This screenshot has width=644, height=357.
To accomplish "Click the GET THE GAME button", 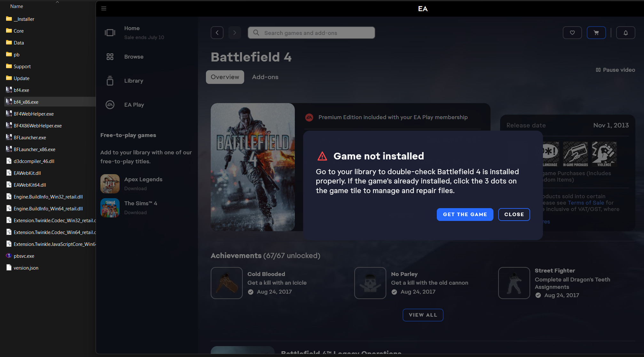I will coord(465,215).
